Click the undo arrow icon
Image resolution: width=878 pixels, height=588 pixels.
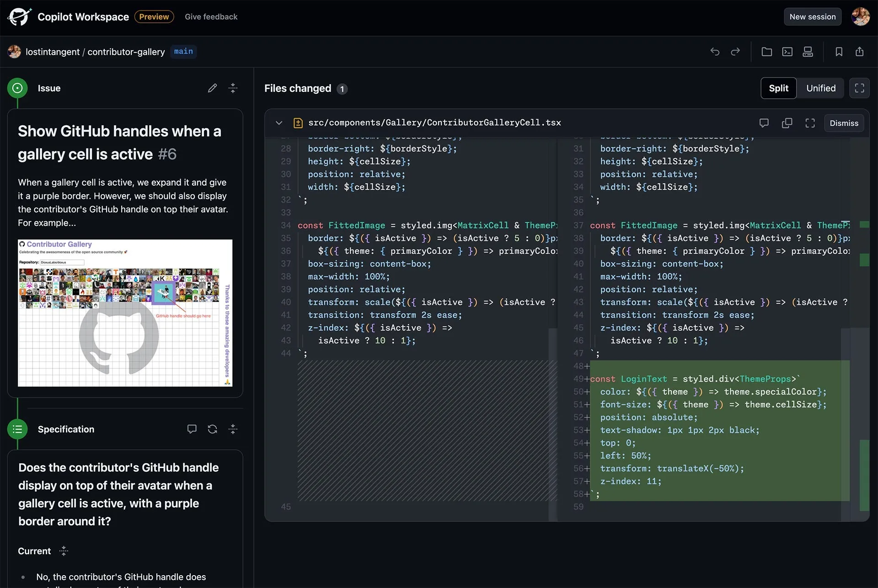(715, 51)
